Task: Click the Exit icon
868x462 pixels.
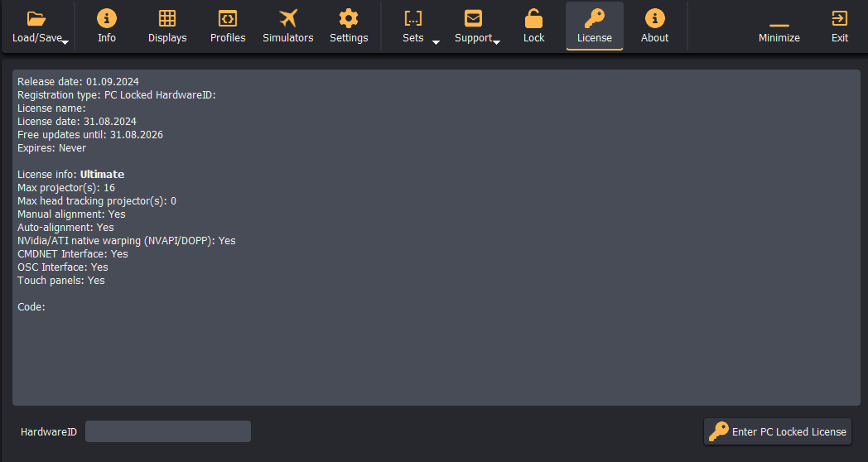Action: click(x=840, y=18)
